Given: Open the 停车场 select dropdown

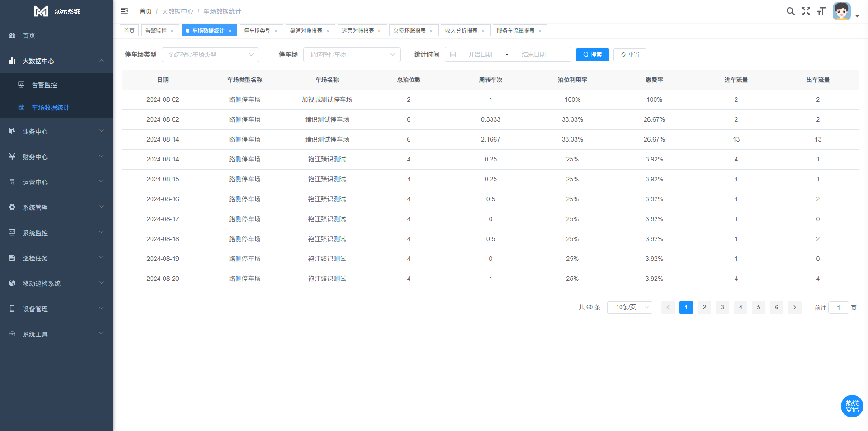Looking at the screenshot, I should pos(352,54).
